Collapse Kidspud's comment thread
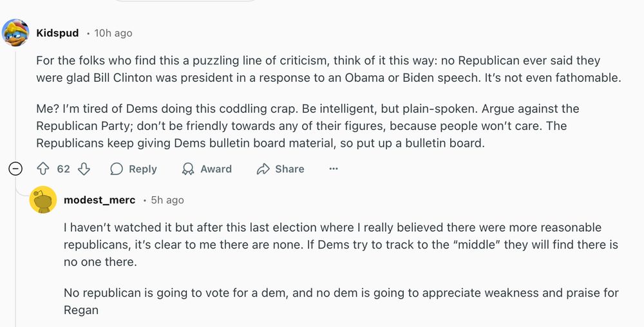644x327 pixels. pos(16,169)
